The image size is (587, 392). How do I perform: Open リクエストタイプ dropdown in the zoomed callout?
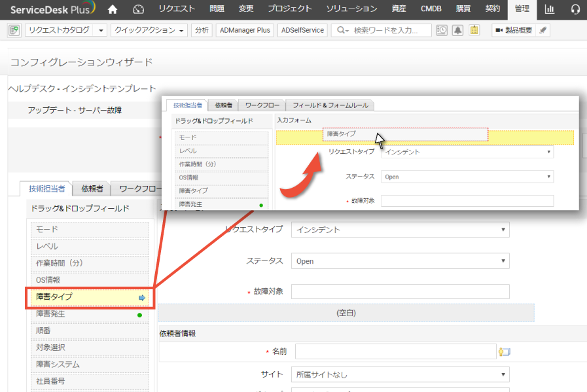tap(467, 152)
